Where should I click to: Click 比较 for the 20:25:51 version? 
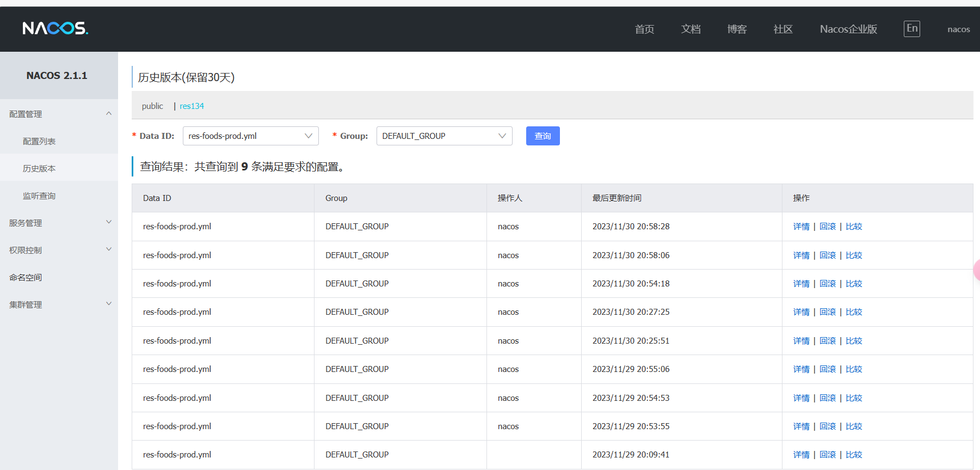tap(854, 341)
